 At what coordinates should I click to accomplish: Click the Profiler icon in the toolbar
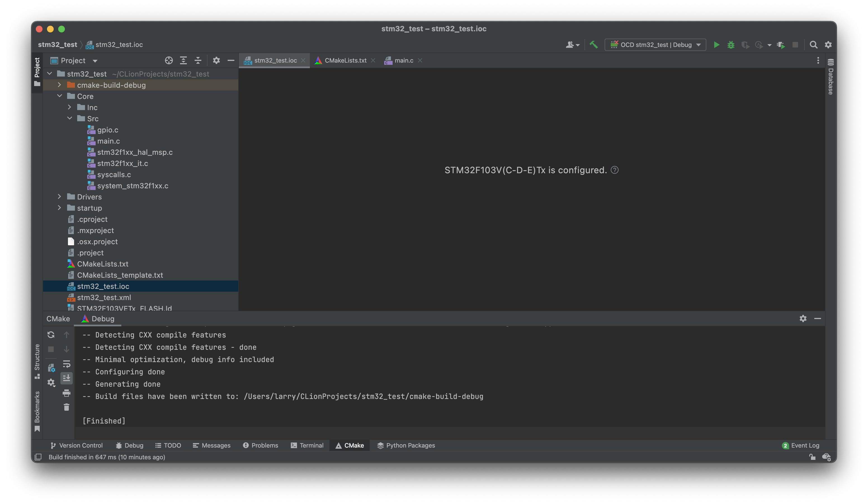pos(759,45)
